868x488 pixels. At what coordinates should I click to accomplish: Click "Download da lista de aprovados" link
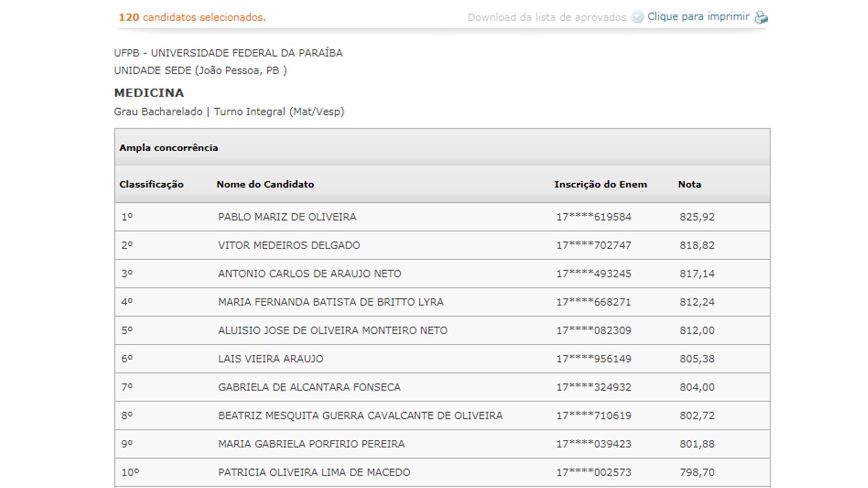tap(547, 17)
